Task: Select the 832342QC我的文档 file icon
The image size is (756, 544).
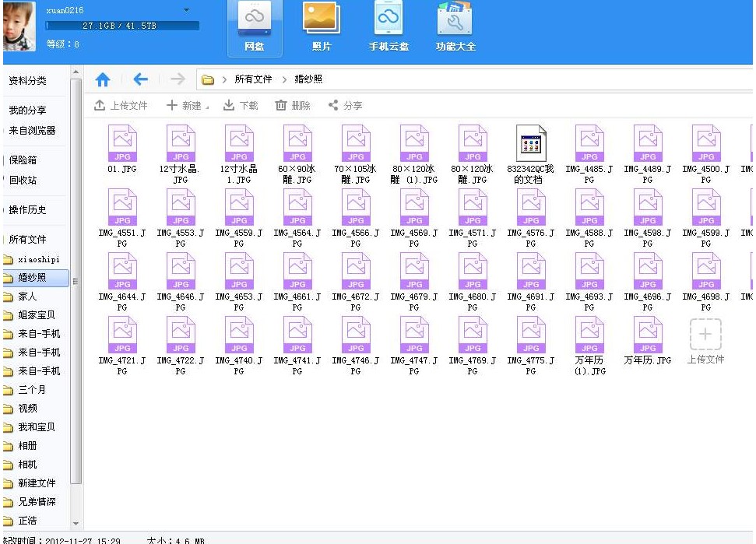Action: 531,144
